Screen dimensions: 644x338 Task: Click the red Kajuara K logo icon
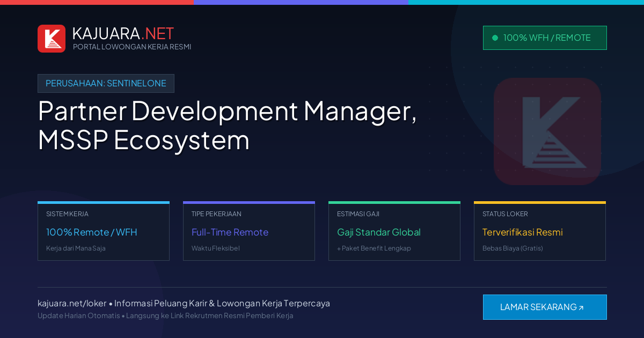52,39
